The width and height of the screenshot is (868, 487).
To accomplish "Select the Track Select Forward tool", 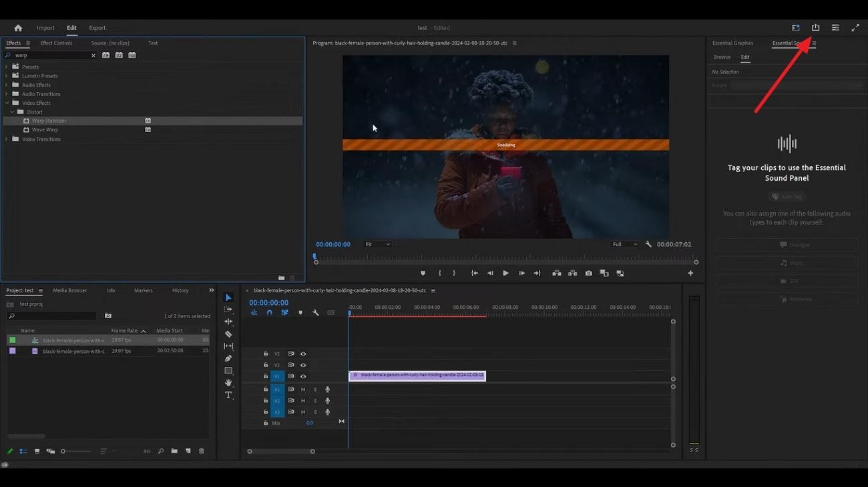I will pyautogui.click(x=228, y=310).
